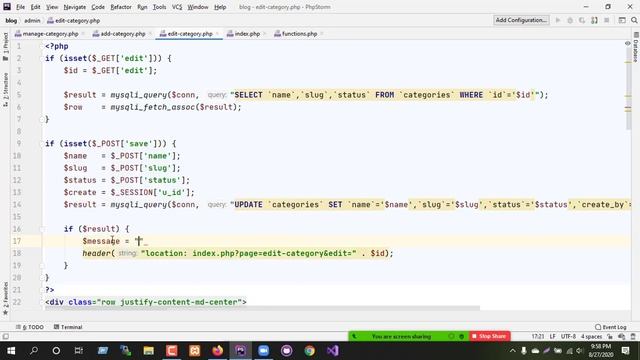Change 4 spaces indent setting

[591, 336]
